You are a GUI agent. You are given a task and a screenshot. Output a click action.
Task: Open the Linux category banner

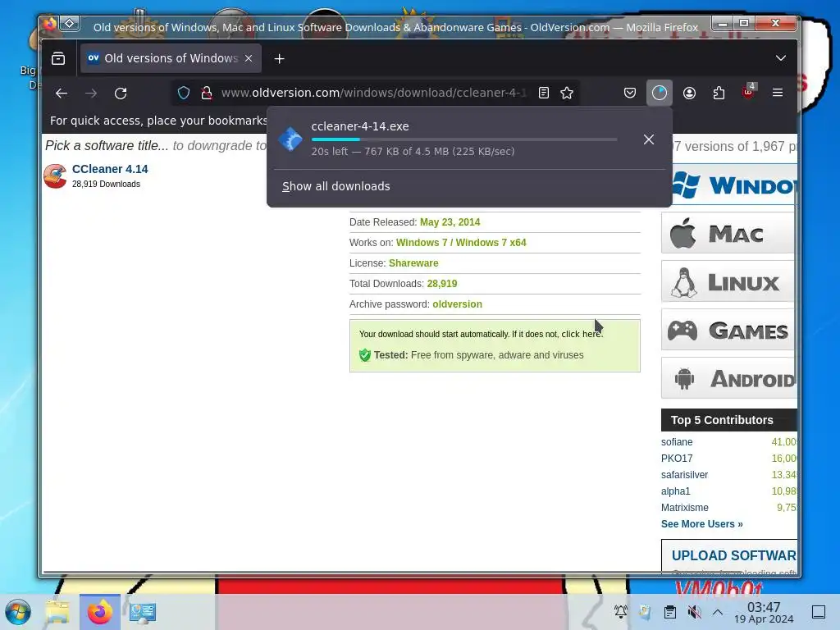[729, 281]
